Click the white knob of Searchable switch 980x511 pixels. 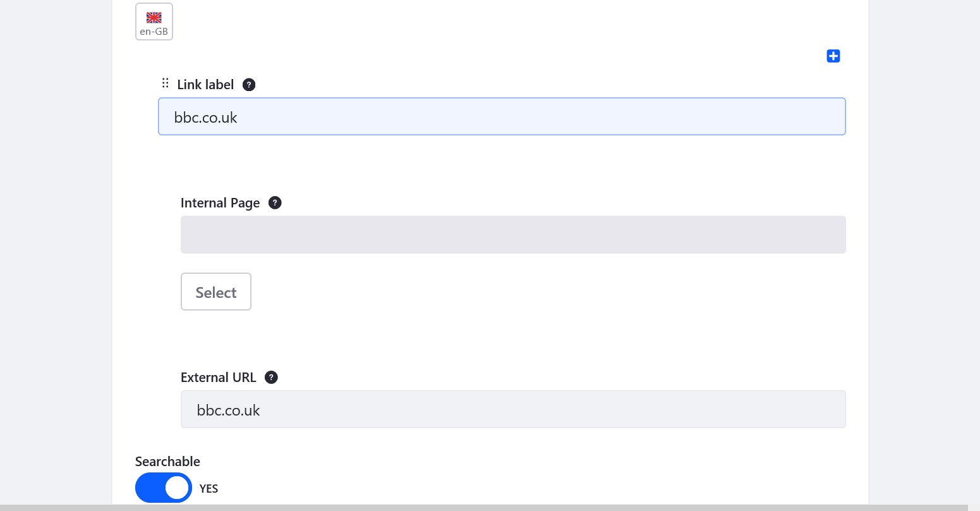[177, 488]
